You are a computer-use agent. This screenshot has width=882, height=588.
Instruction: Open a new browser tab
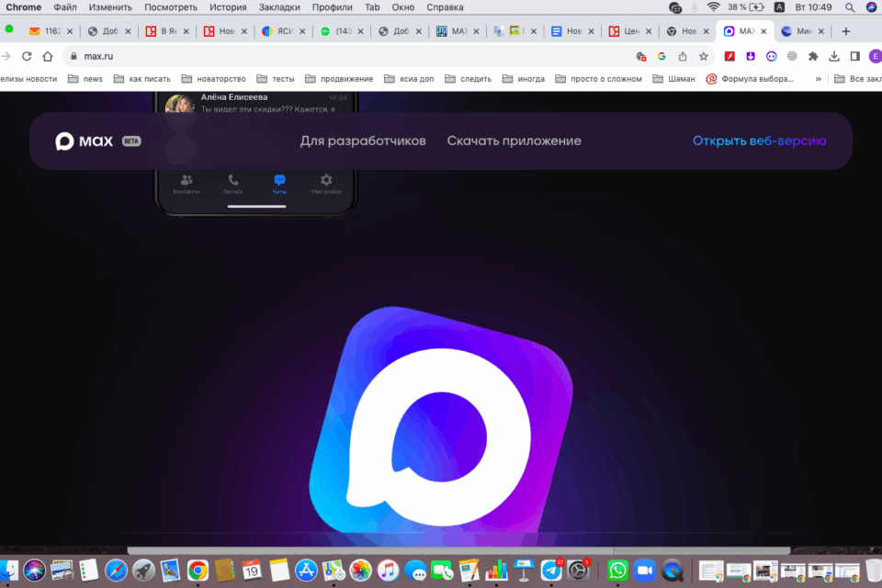846,31
